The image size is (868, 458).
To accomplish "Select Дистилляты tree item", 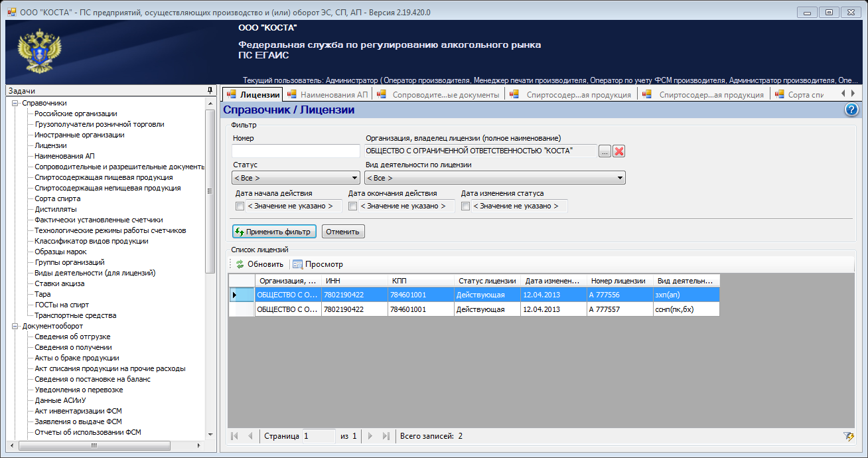I will click(56, 209).
